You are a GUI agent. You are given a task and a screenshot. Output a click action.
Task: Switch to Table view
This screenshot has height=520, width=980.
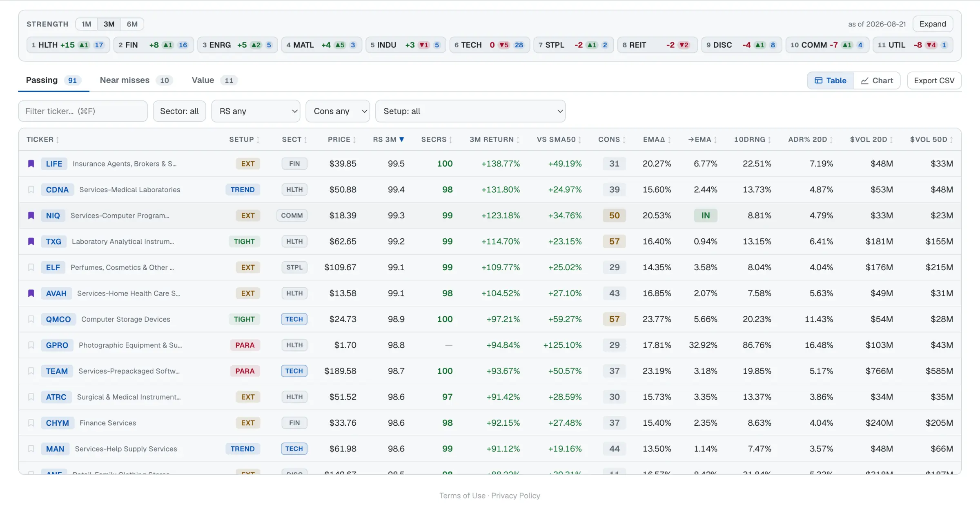(830, 80)
